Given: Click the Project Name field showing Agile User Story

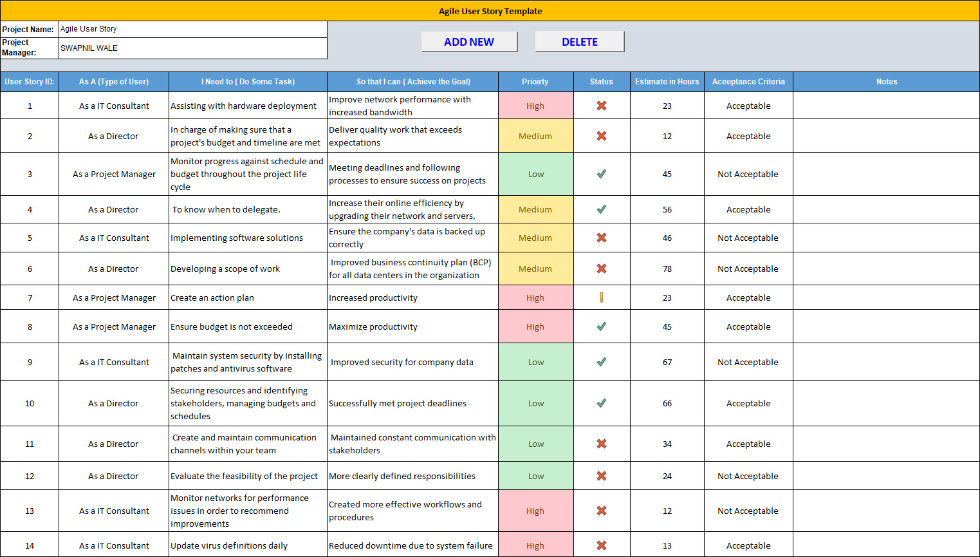Looking at the screenshot, I should pos(192,29).
